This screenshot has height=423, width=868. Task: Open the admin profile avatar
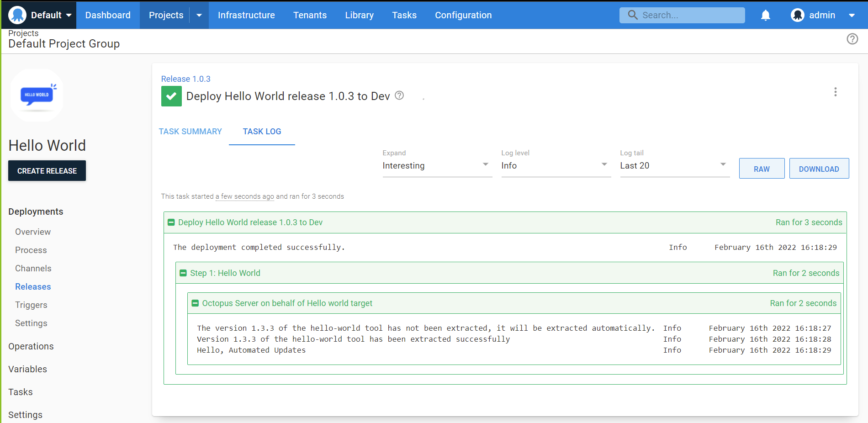797,15
